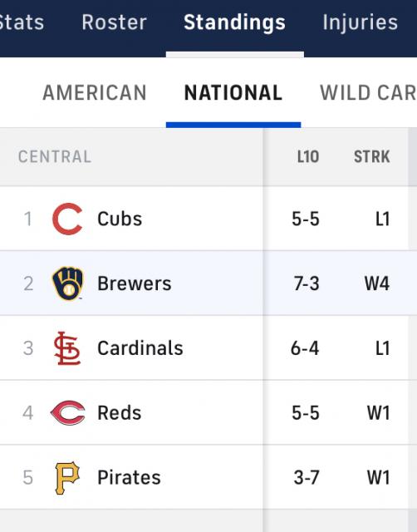
Task: Open the Pirates team name link
Action: point(129,478)
